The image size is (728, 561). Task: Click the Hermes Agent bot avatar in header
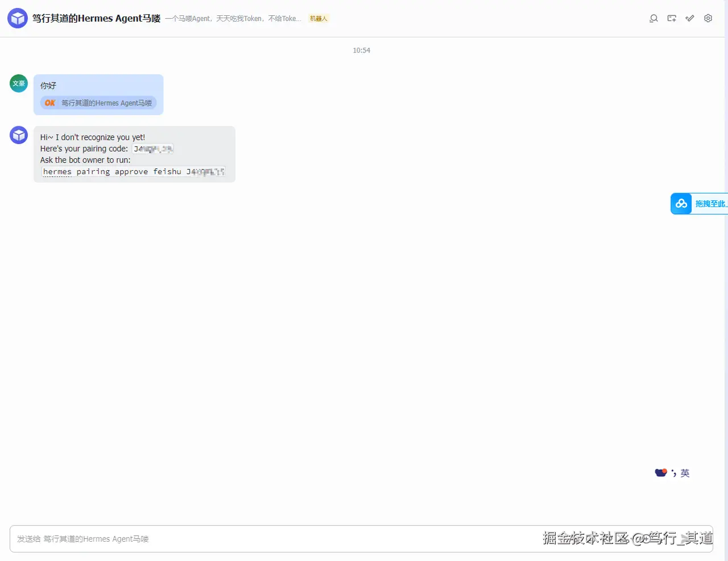pyautogui.click(x=18, y=18)
